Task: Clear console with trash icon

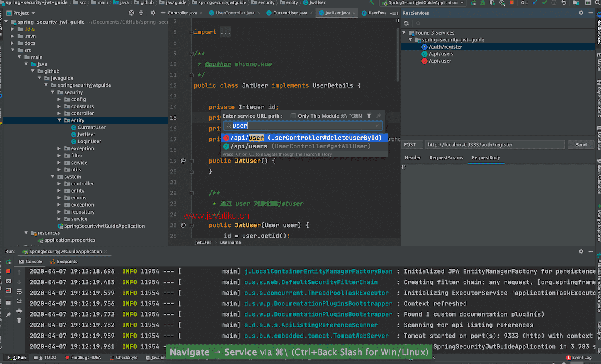Action: tap(19, 320)
